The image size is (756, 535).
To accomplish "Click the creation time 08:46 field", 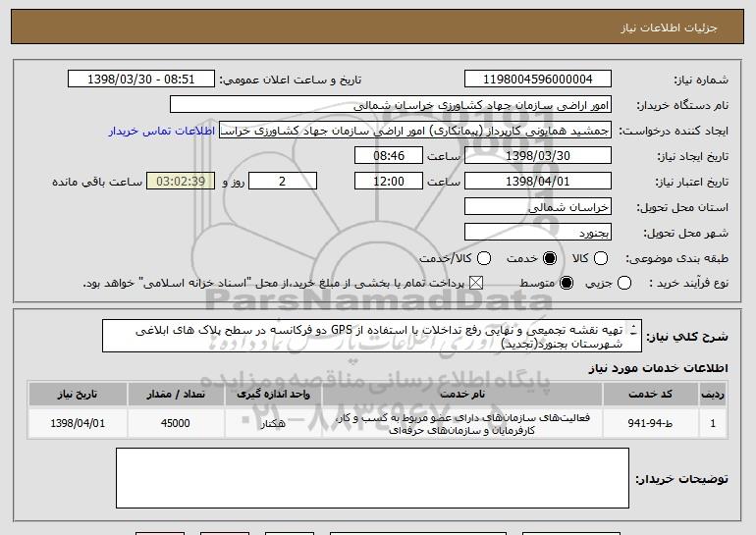I will [x=389, y=156].
